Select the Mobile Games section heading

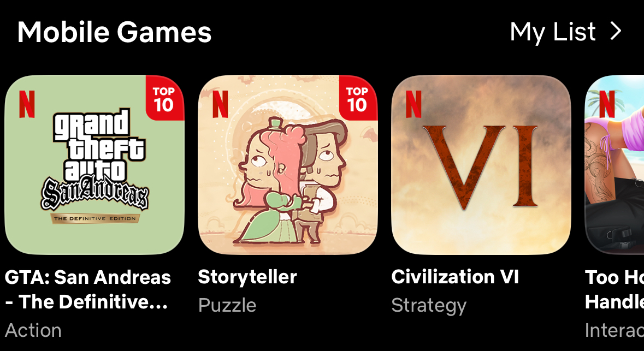click(114, 32)
